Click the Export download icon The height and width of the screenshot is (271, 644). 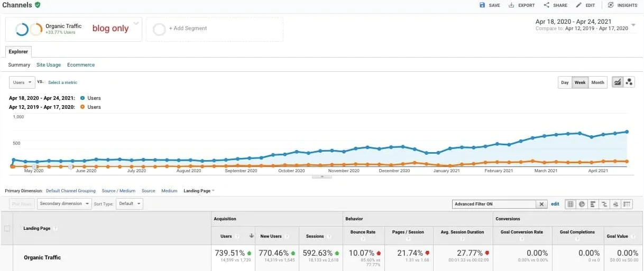coord(511,5)
